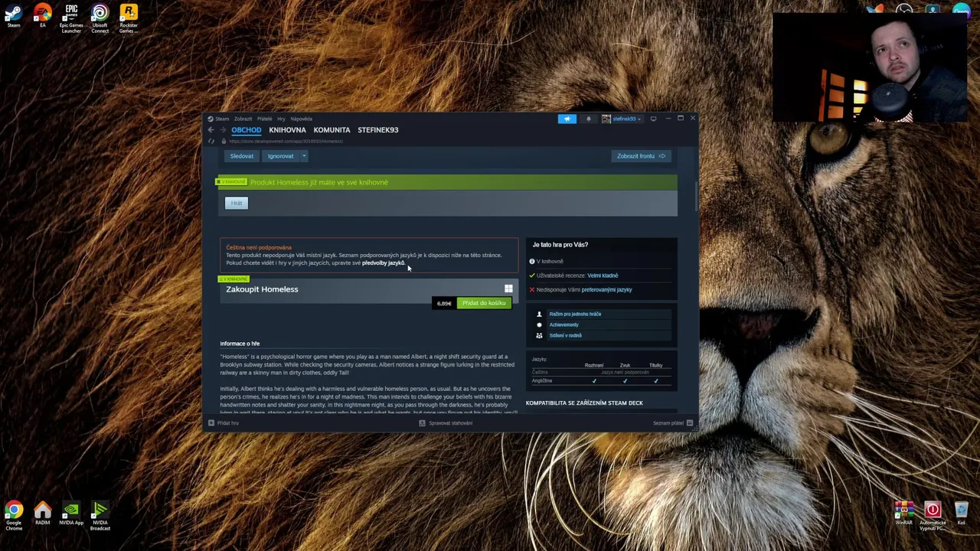Open the Velmi kladné reviews link

(x=603, y=275)
